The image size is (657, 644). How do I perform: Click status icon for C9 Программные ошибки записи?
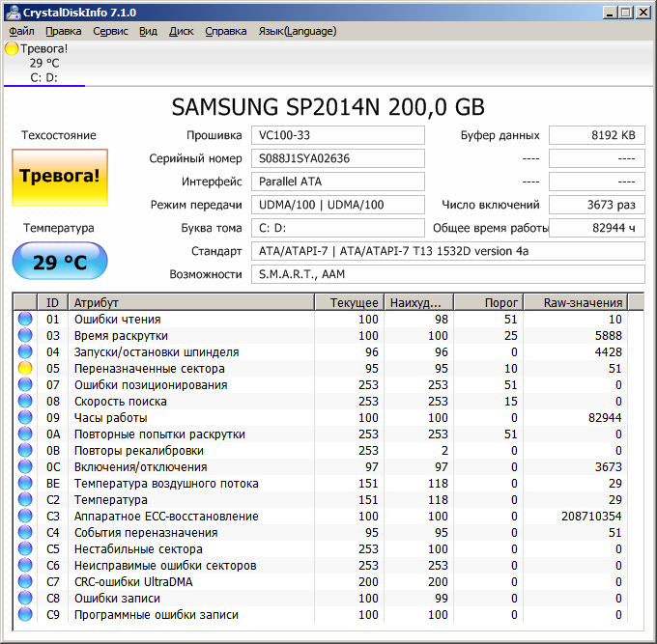point(25,614)
